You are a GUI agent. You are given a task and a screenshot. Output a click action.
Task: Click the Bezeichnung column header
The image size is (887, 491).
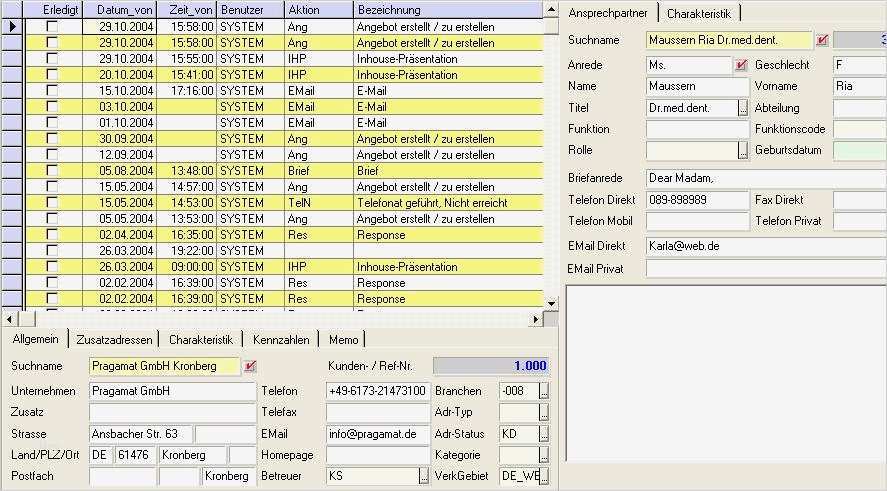point(448,10)
